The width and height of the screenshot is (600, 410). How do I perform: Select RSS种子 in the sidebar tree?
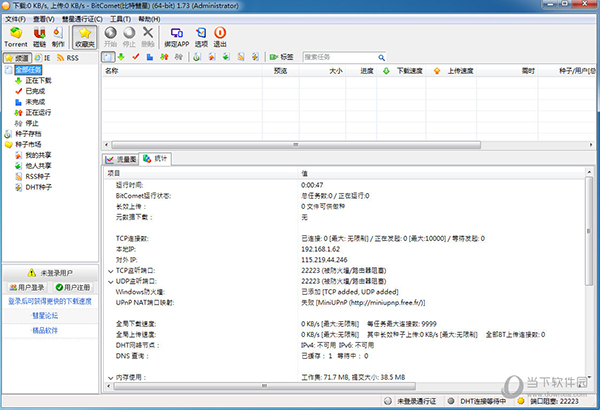click(x=38, y=176)
